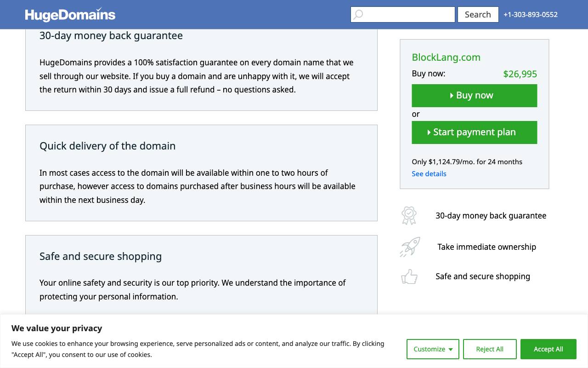Click the arrow on Start payment plan
This screenshot has width=588, height=368.
click(x=429, y=132)
